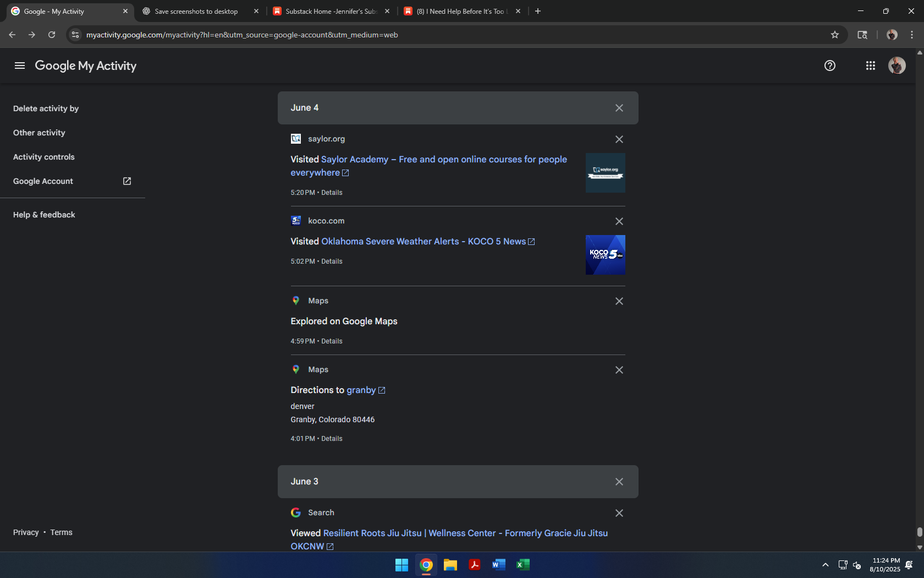924x578 pixels.
Task: Open Help & feedback
Action: (44, 215)
